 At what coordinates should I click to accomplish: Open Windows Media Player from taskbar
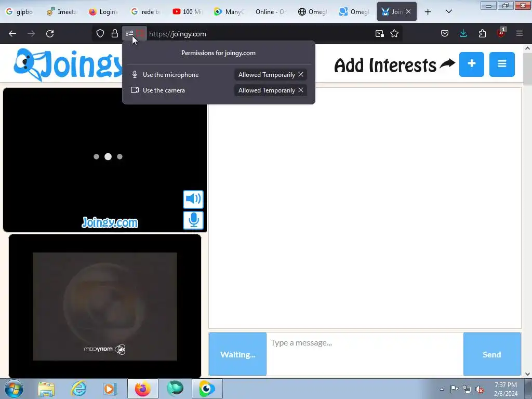coord(110,389)
